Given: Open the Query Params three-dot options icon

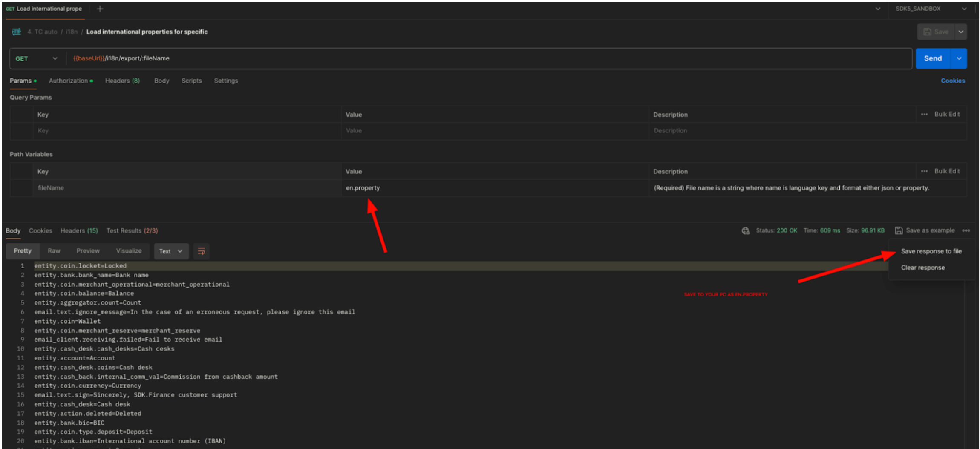Looking at the screenshot, I should pyautogui.click(x=924, y=114).
